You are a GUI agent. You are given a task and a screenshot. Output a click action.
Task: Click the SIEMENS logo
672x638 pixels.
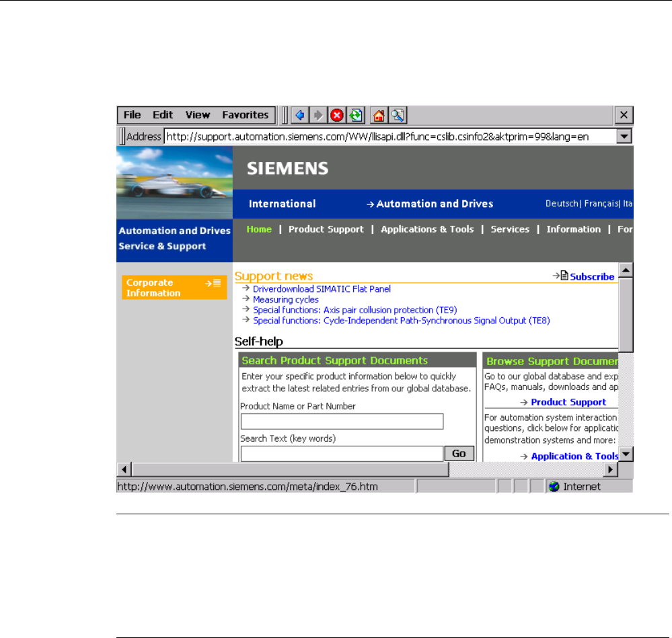(x=288, y=169)
